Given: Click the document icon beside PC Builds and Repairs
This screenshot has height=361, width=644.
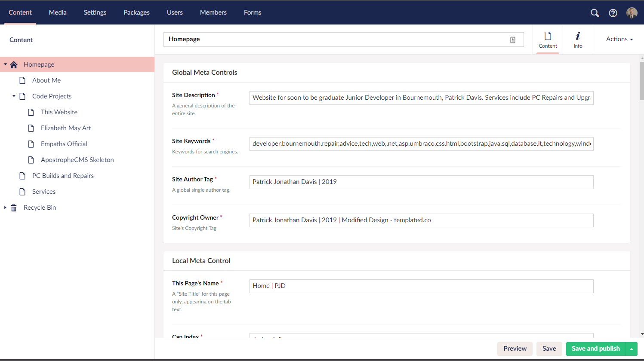Looking at the screenshot, I should [22, 175].
